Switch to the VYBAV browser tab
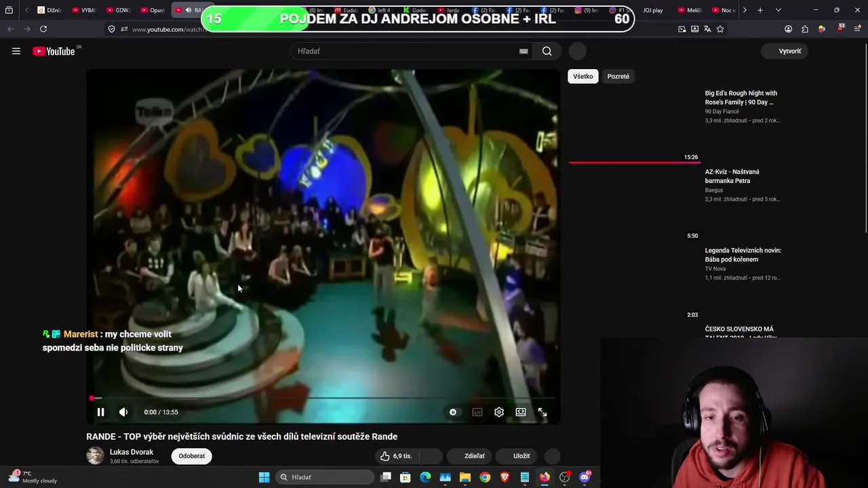This screenshot has width=868, height=488. click(x=84, y=10)
